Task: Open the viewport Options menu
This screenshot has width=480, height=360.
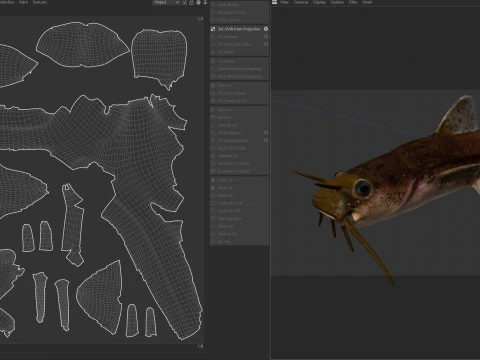Action: (337, 2)
